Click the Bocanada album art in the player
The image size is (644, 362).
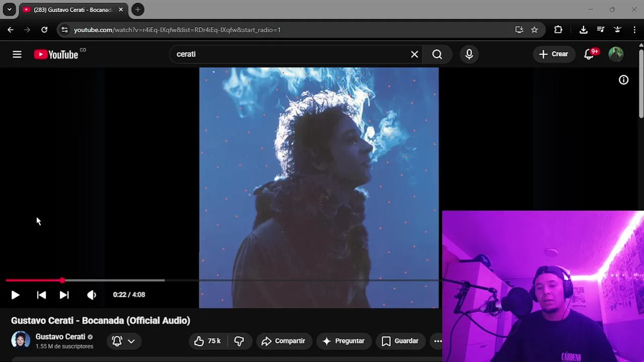[319, 188]
